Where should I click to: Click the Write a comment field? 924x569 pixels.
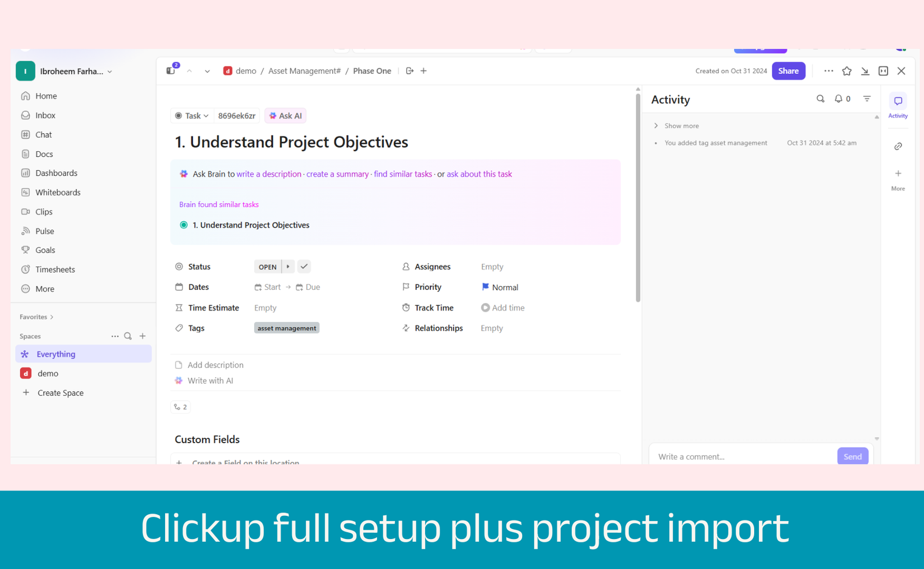(742, 456)
